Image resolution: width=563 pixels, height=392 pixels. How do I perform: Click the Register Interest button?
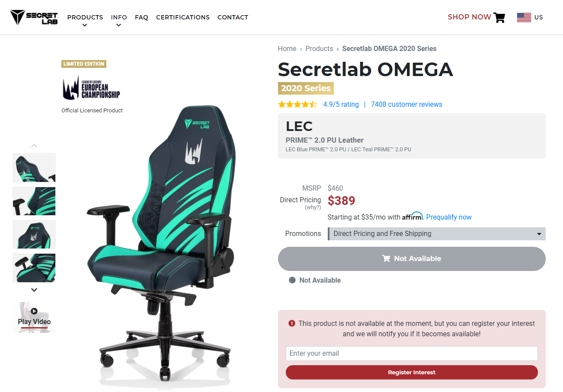tap(412, 372)
